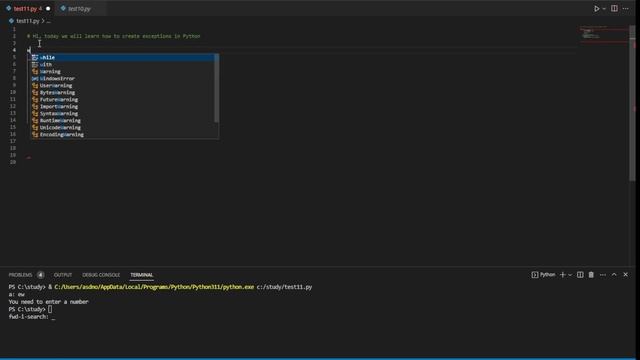Choose the 'WindowsError' autocomplete suggestion
640x360 pixels.
122,78
